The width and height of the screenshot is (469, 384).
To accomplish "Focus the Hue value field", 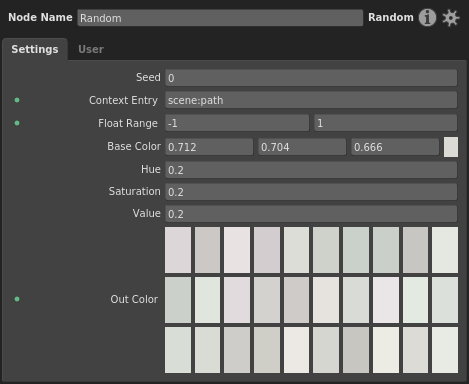I will 311,170.
